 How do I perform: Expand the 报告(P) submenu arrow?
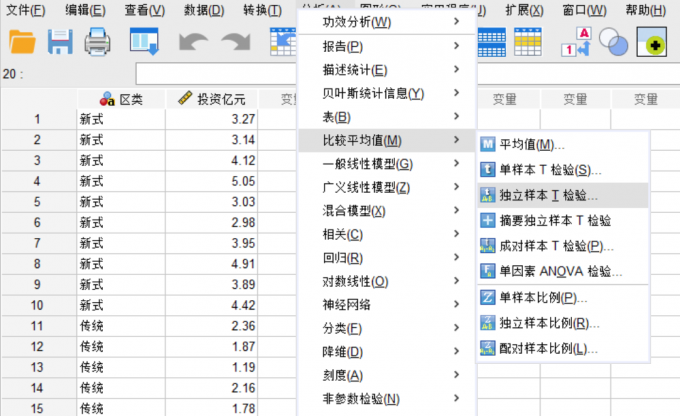pyautogui.click(x=456, y=46)
